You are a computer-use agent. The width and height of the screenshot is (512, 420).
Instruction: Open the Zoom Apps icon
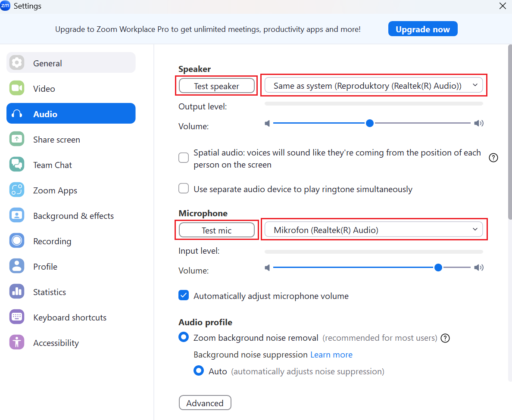click(x=17, y=190)
